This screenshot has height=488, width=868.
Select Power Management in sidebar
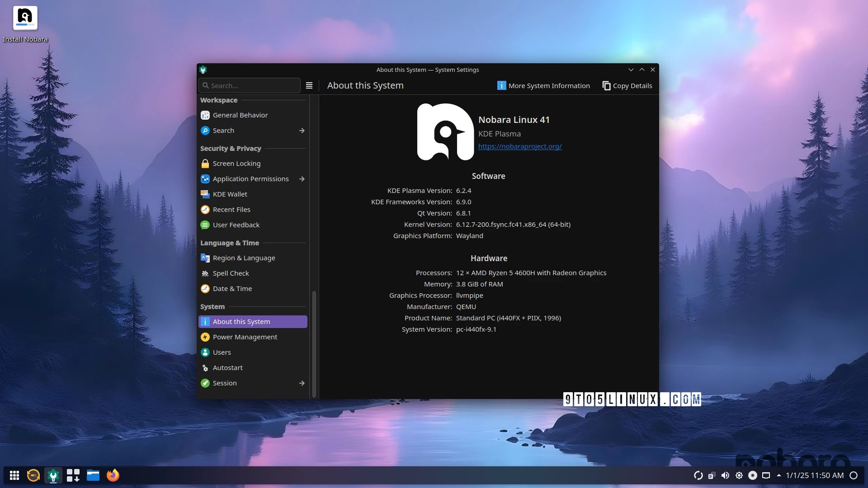pyautogui.click(x=245, y=337)
